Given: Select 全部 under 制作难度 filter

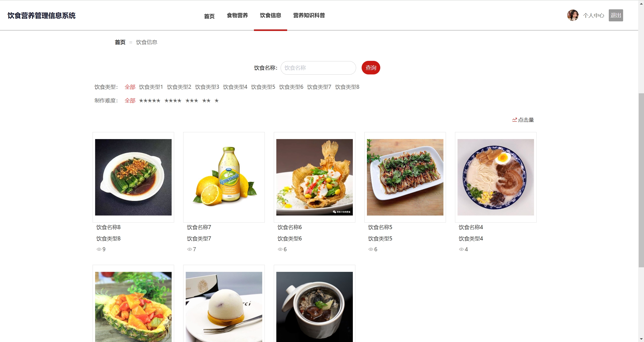Looking at the screenshot, I should (130, 101).
